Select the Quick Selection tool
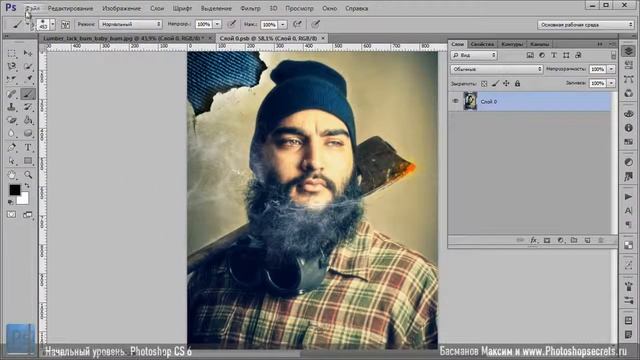Screen dimensions: 640x360 point(28,66)
